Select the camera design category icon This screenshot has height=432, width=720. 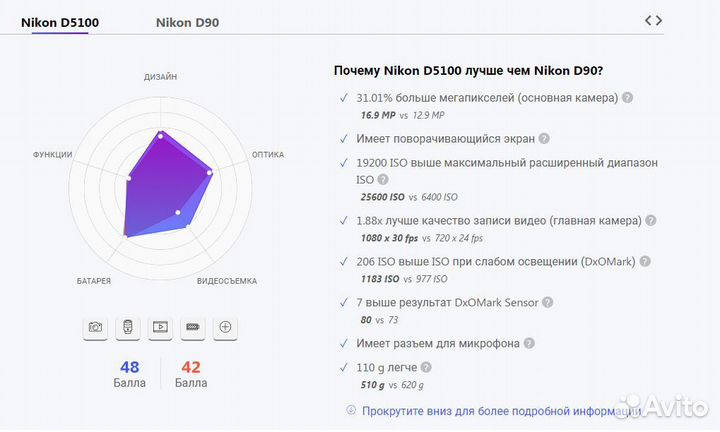tap(96, 327)
